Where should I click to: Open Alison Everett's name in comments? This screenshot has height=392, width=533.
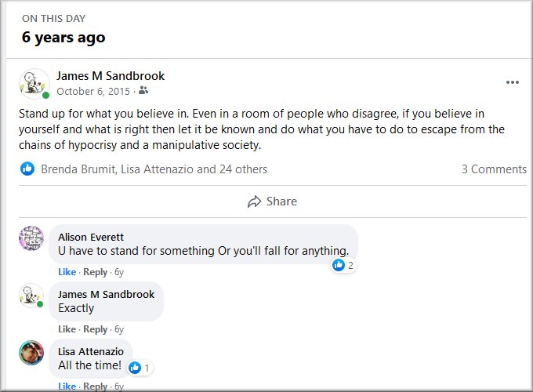click(91, 237)
